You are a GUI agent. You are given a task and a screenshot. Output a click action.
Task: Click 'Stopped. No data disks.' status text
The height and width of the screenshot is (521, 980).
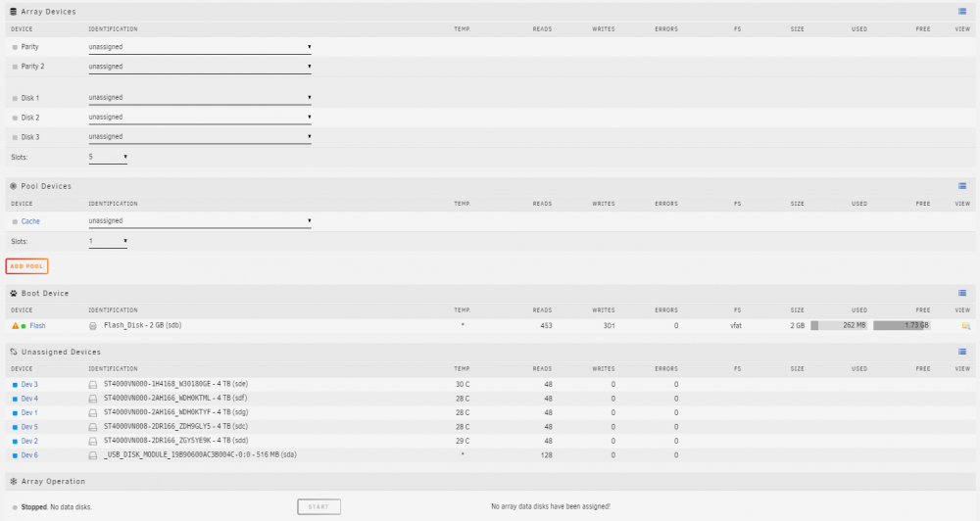coord(57,507)
